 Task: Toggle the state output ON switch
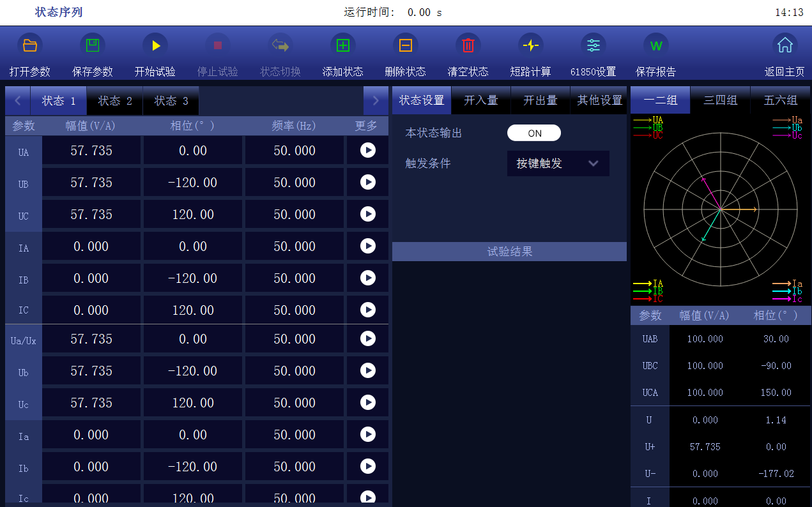click(534, 133)
